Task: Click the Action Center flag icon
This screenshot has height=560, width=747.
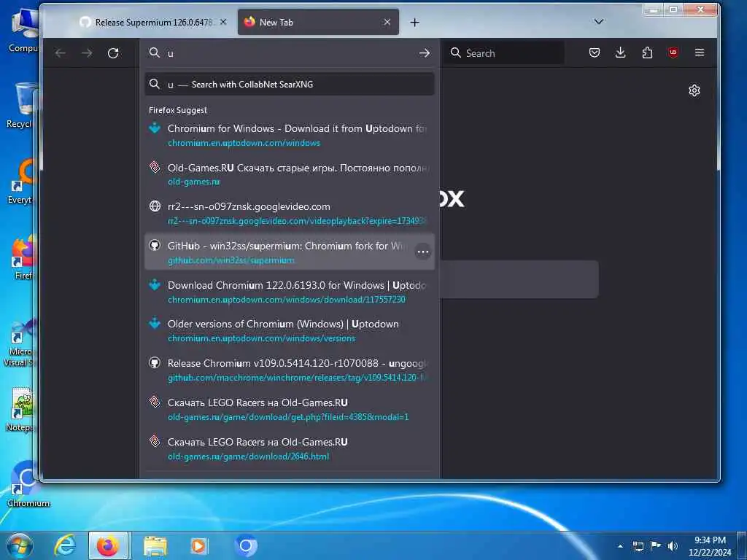Action: pos(656,545)
